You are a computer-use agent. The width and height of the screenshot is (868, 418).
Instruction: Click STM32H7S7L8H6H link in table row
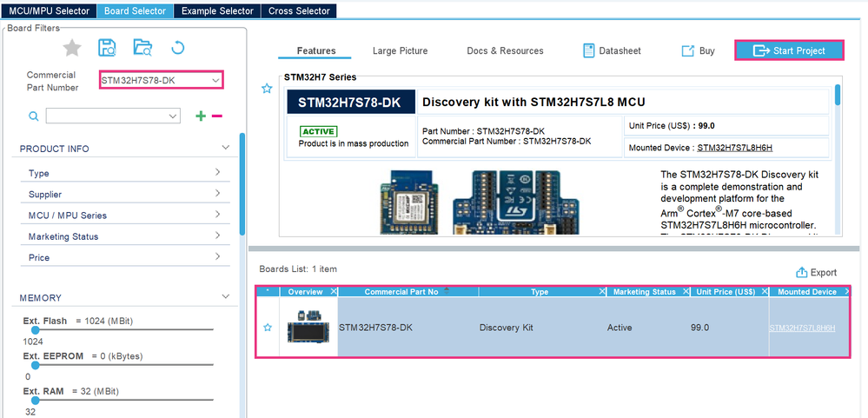[x=802, y=328]
